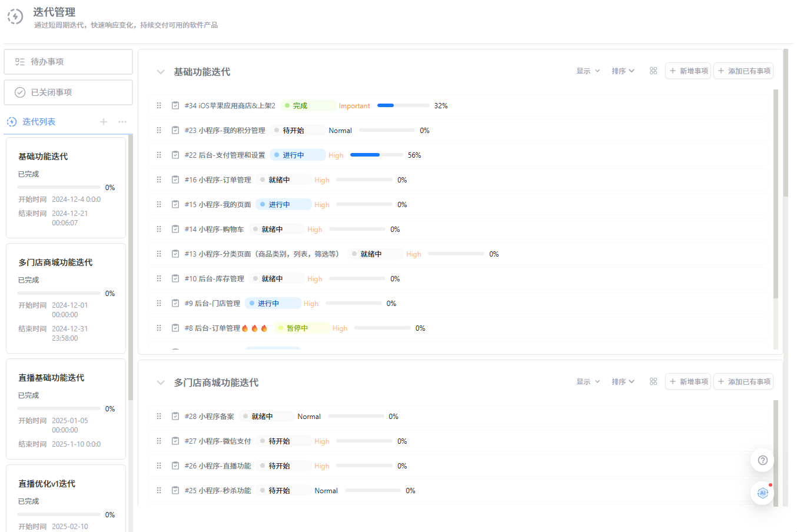Check the box beside #28 小程序备案

[175, 416]
